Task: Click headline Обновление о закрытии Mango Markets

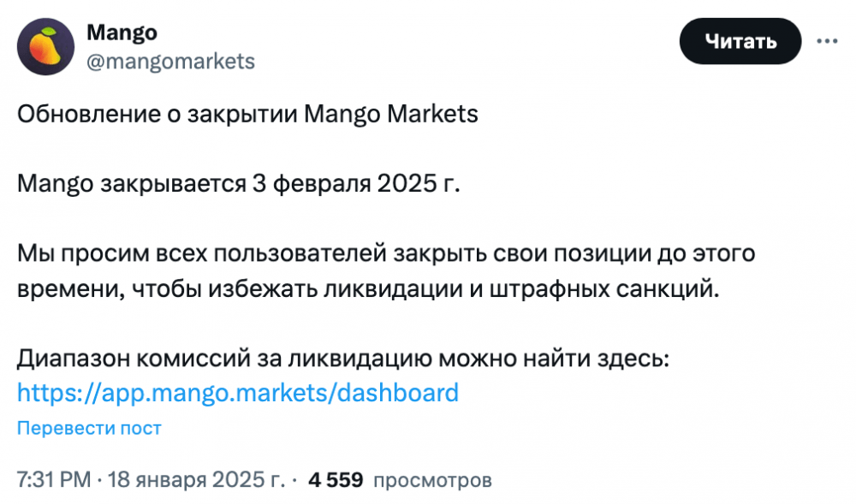Action: 248,114
